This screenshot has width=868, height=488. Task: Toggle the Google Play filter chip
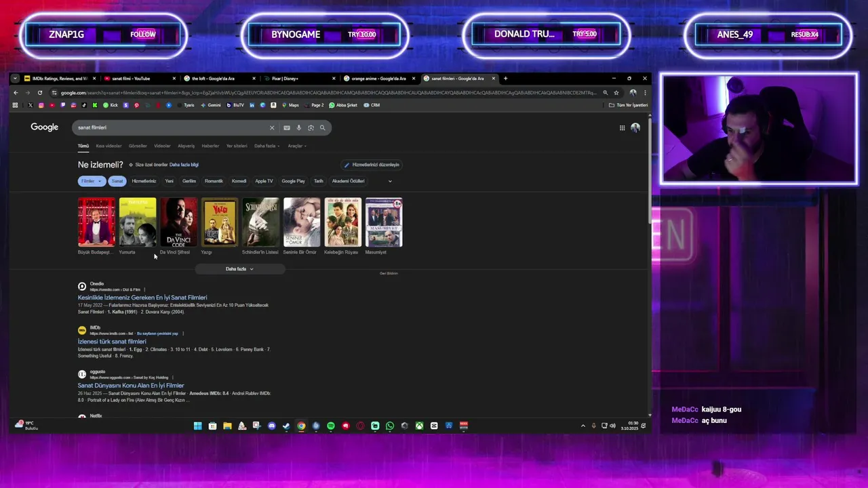pyautogui.click(x=293, y=181)
